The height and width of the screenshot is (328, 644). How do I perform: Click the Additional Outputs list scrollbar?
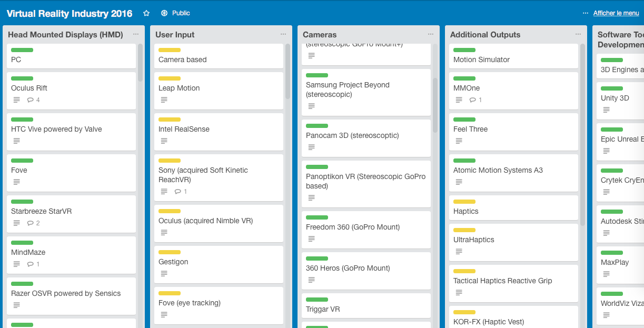point(583,134)
